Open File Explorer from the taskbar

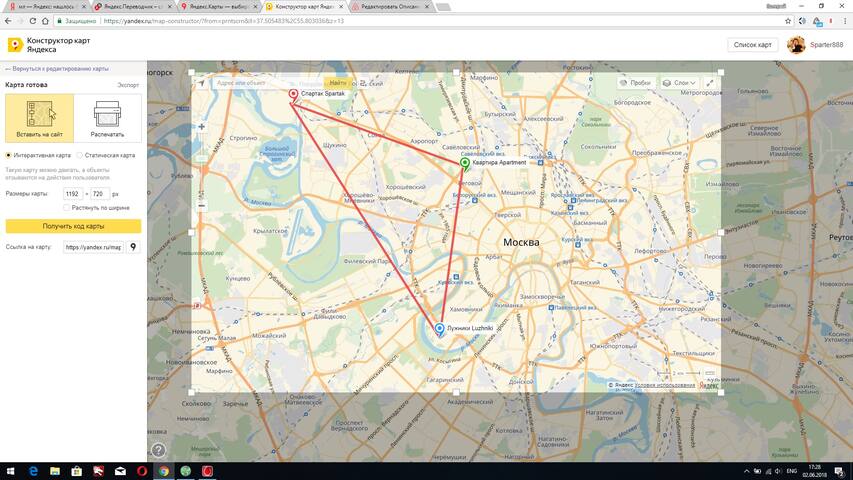tap(55, 471)
